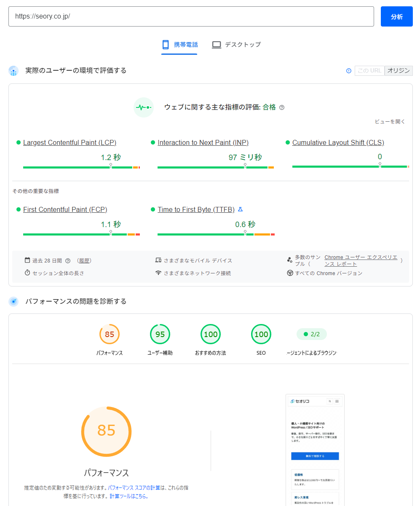This screenshot has height=506, width=420.
Task: Click the flask icon beside TTFB
Action: [241, 209]
